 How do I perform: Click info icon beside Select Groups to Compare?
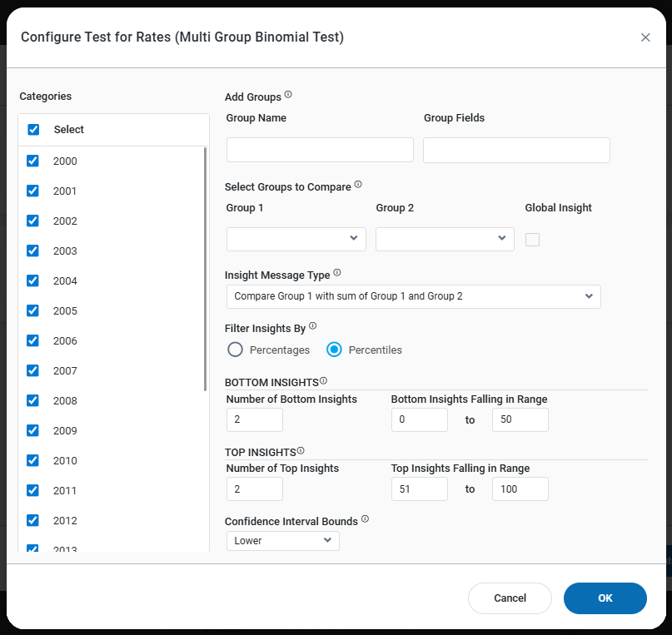(x=358, y=185)
